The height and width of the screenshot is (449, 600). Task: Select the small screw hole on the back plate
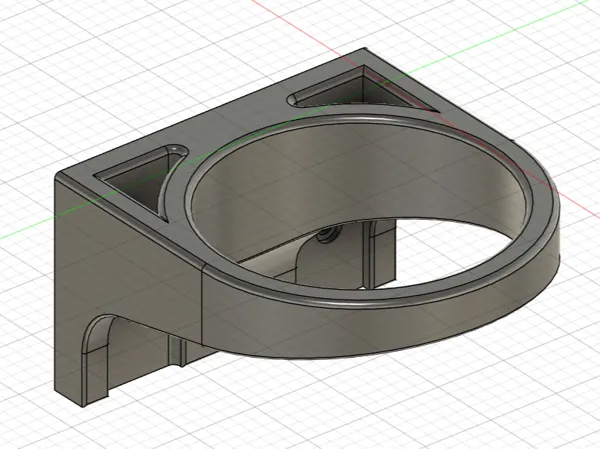pos(328,236)
